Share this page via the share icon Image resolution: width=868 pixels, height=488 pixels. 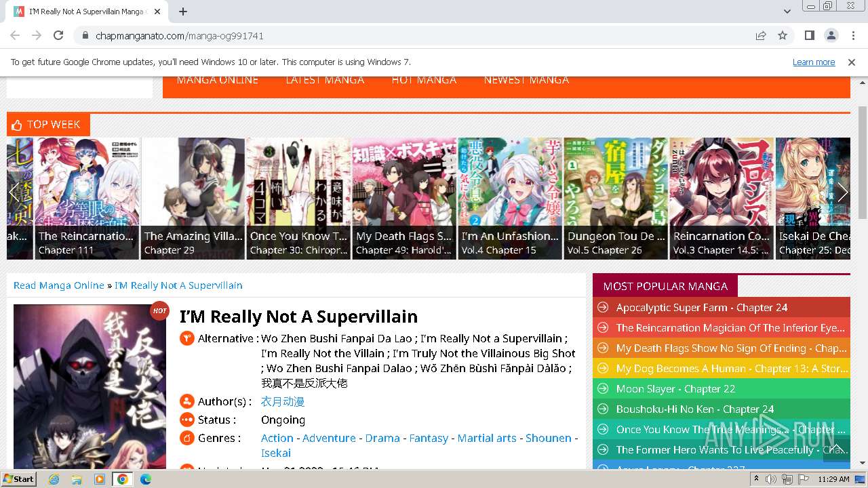(761, 35)
